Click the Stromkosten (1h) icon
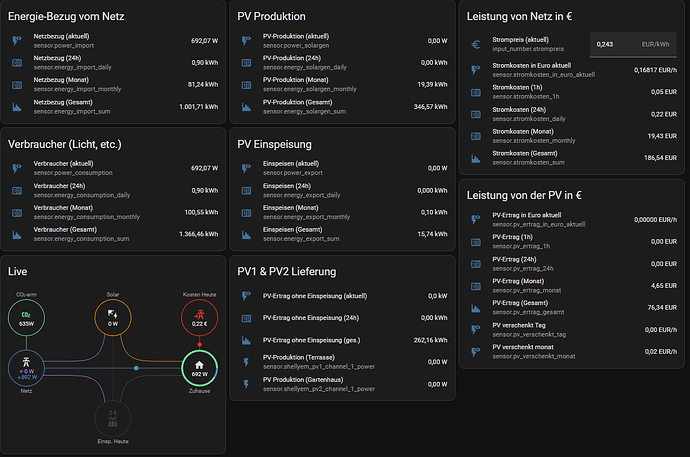 coord(476,92)
